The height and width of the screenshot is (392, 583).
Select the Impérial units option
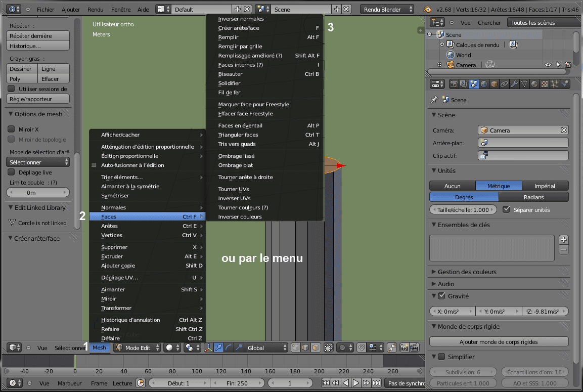point(545,186)
